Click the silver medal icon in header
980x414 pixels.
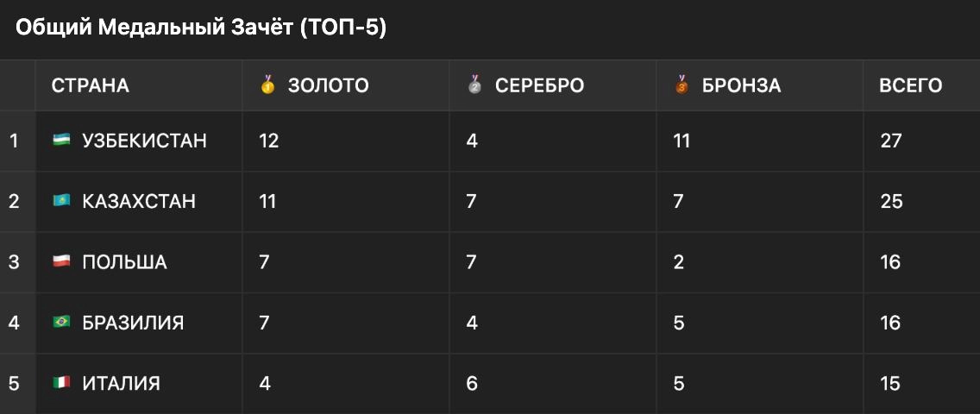coord(475,85)
